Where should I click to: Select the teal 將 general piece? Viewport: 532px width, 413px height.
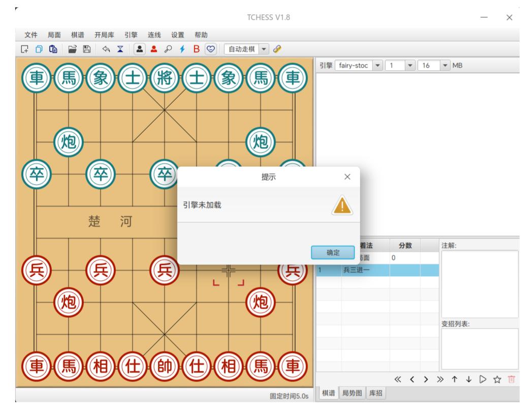coord(165,78)
